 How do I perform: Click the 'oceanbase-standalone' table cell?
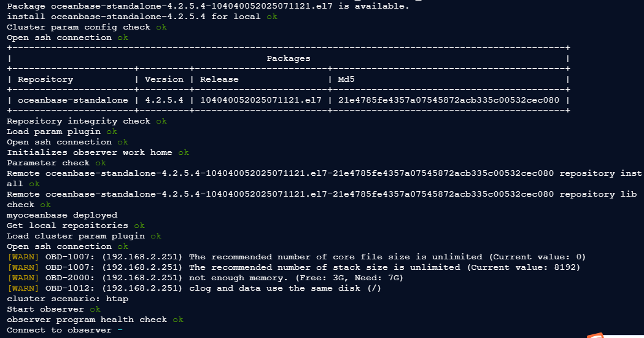click(x=73, y=100)
